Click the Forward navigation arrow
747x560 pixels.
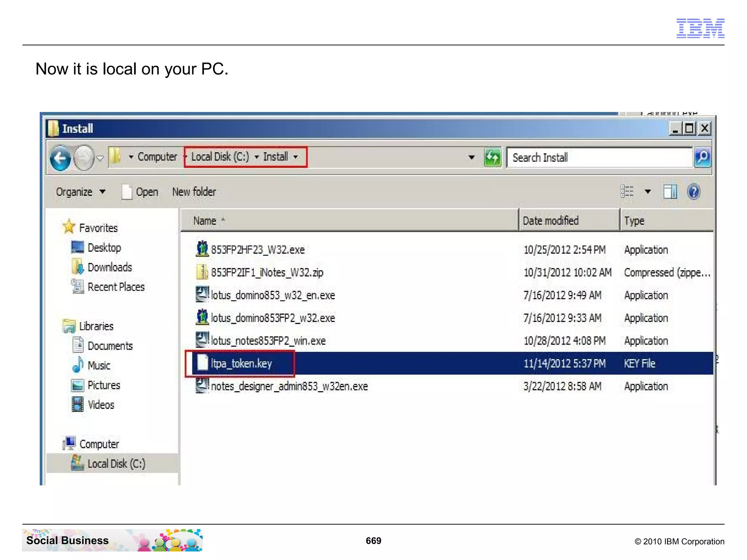click(84, 158)
